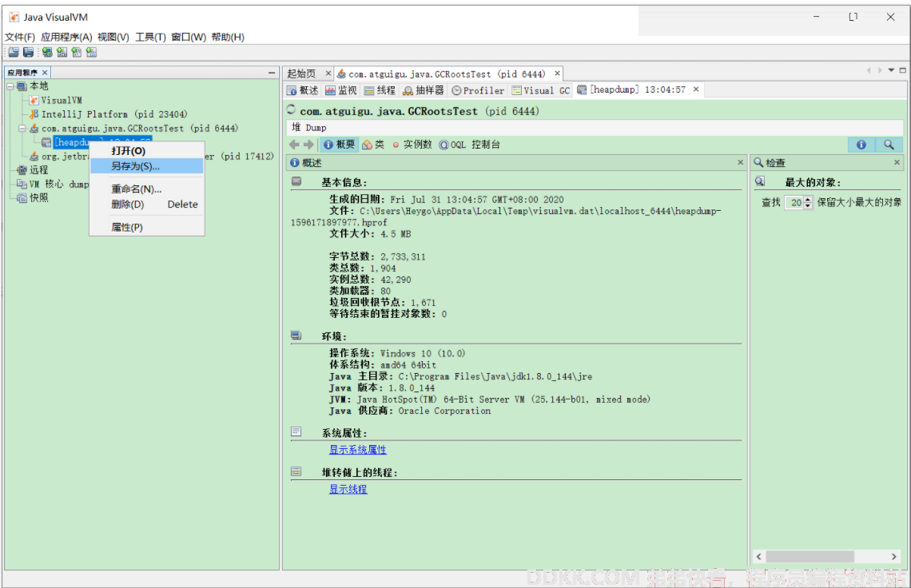911x588 pixels.
Task: Choose 属性(P) from the context menu
Action: click(147, 227)
